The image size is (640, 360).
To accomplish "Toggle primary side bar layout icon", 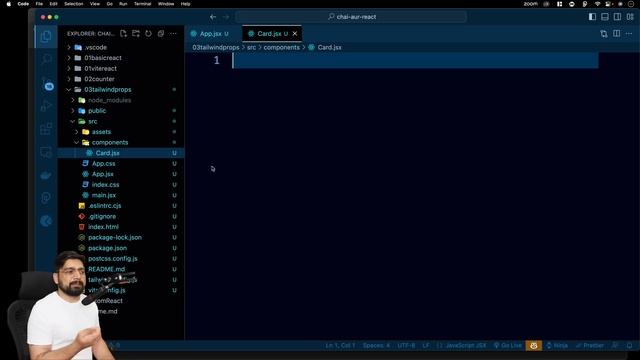I will [592, 17].
